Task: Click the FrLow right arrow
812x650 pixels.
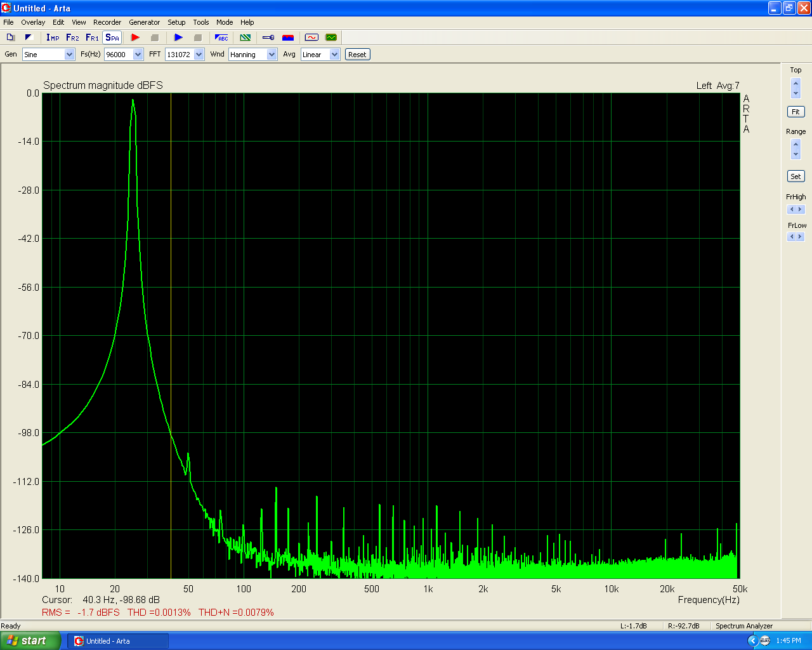Action: tap(801, 237)
